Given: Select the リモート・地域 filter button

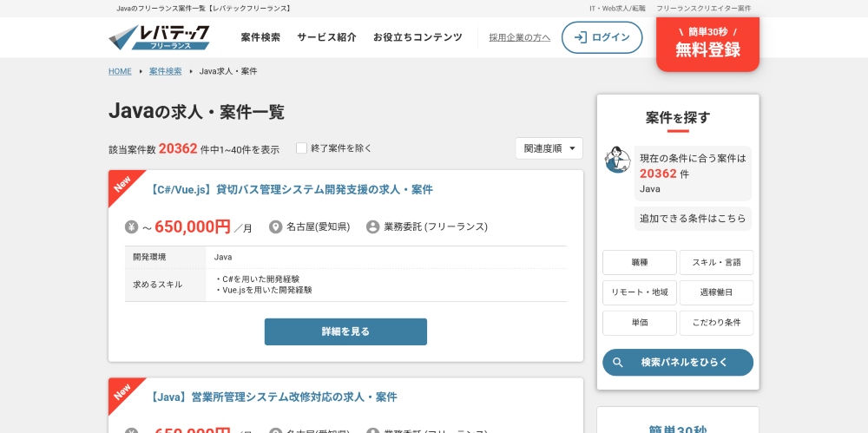Looking at the screenshot, I should click(x=640, y=292).
